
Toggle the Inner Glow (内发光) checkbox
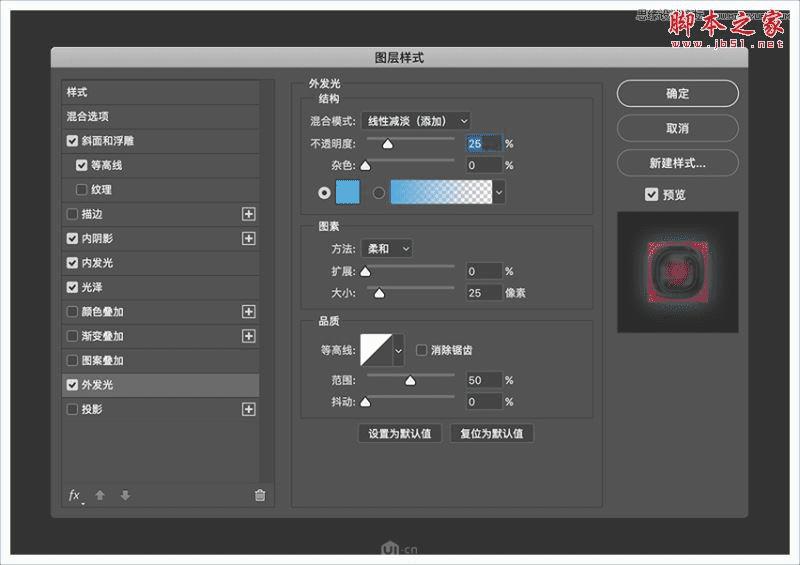(x=72, y=263)
